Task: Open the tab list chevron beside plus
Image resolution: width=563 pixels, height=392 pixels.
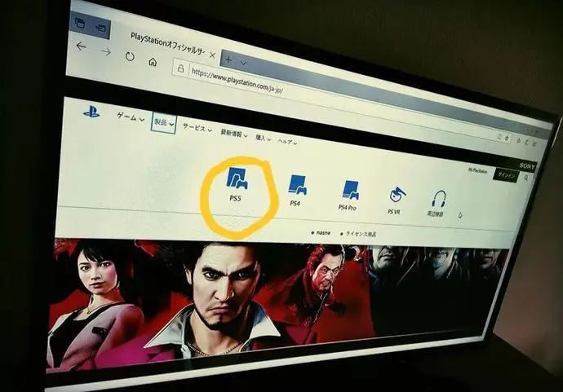Action: pyautogui.click(x=244, y=63)
